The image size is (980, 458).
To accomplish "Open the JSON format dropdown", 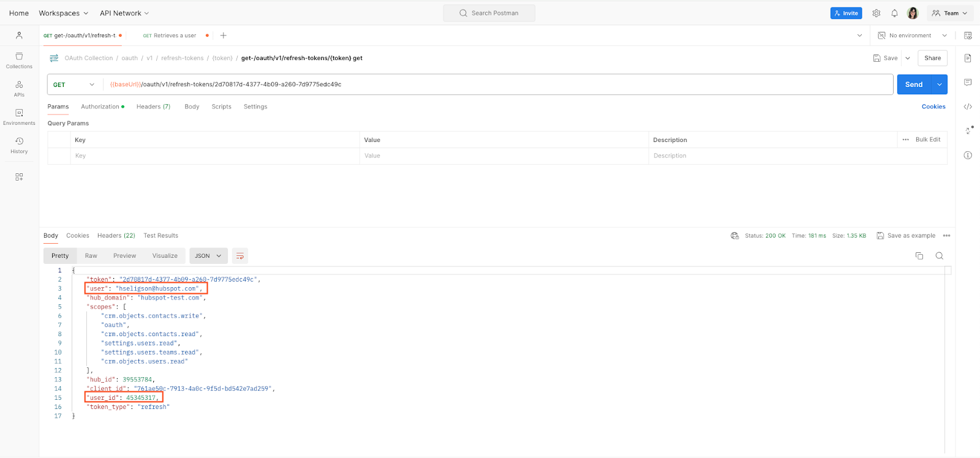I will pyautogui.click(x=209, y=256).
